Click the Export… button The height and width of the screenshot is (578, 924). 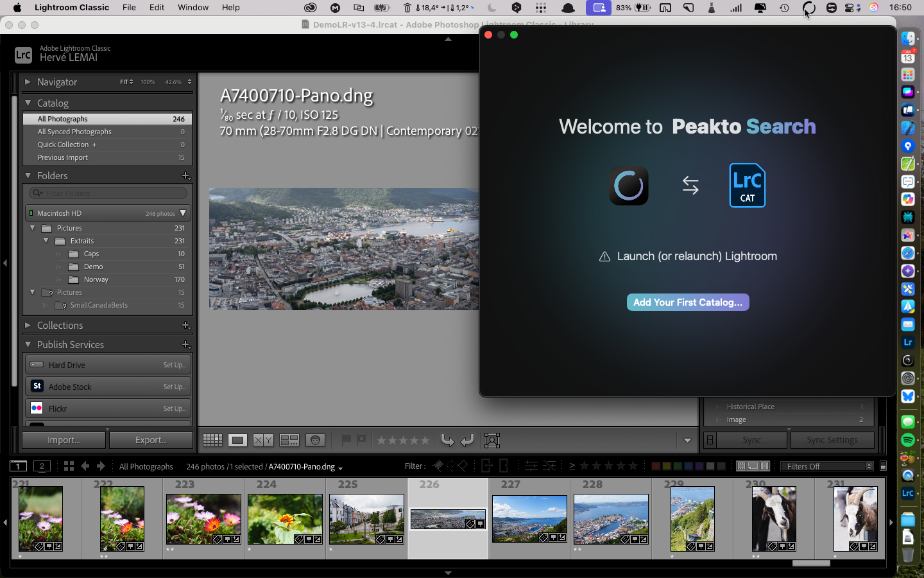pos(151,440)
